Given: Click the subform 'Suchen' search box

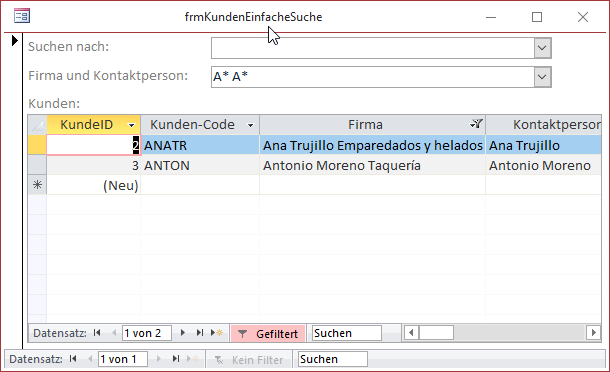Looking at the screenshot, I should [x=347, y=333].
